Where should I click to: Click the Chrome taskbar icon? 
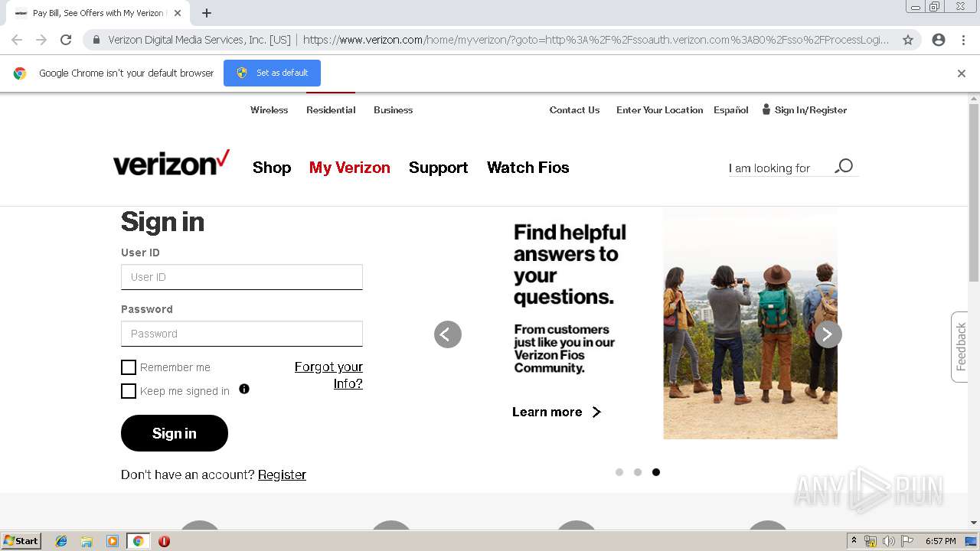[x=138, y=541]
